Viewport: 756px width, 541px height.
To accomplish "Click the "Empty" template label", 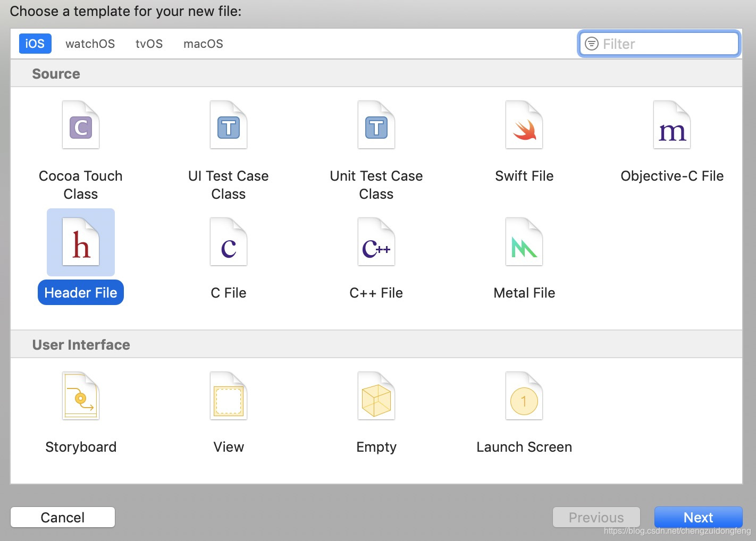I will pos(376,447).
